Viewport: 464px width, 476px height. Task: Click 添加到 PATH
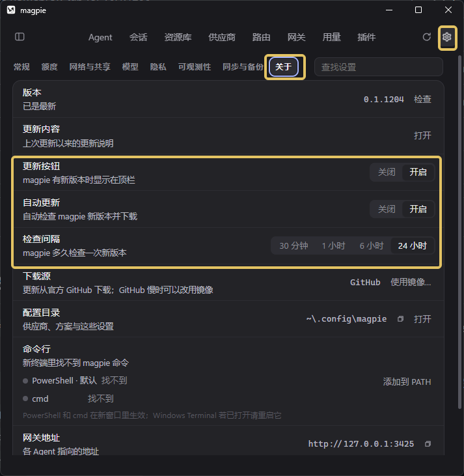pyautogui.click(x=407, y=382)
